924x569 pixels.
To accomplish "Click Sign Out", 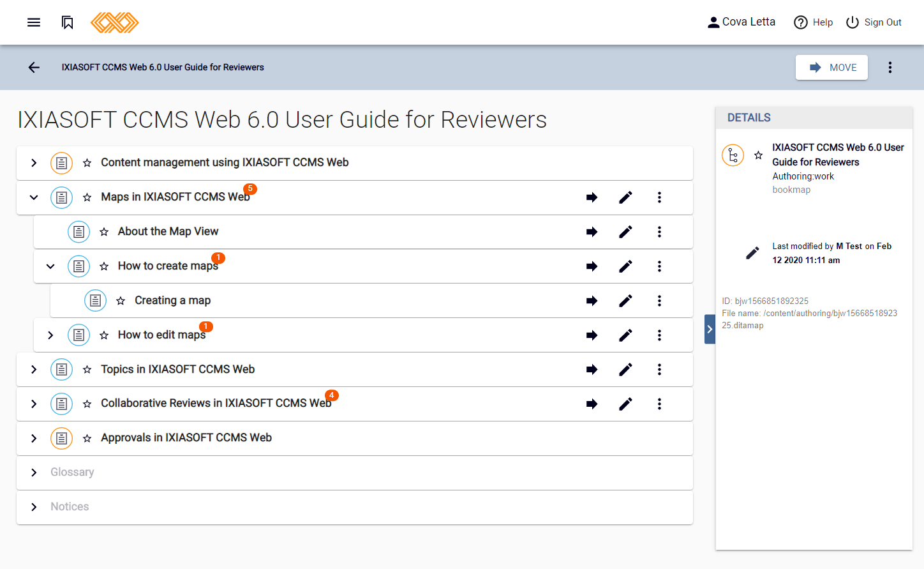I will (874, 22).
